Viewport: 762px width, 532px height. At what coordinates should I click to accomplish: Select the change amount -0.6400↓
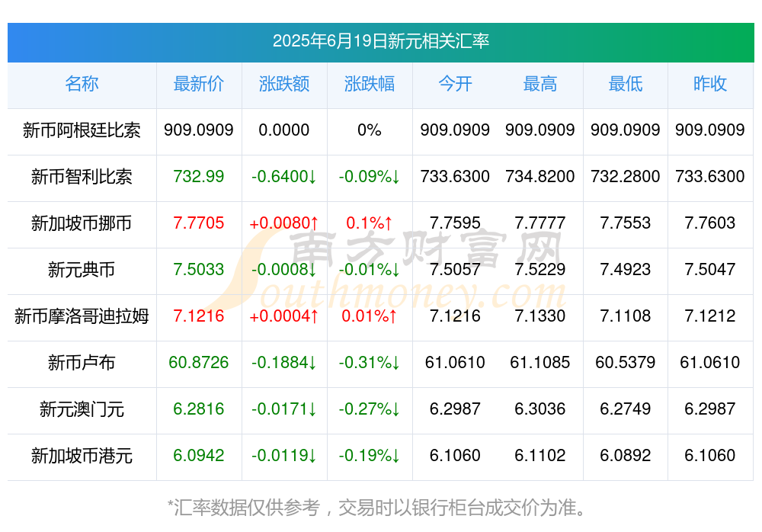click(283, 176)
